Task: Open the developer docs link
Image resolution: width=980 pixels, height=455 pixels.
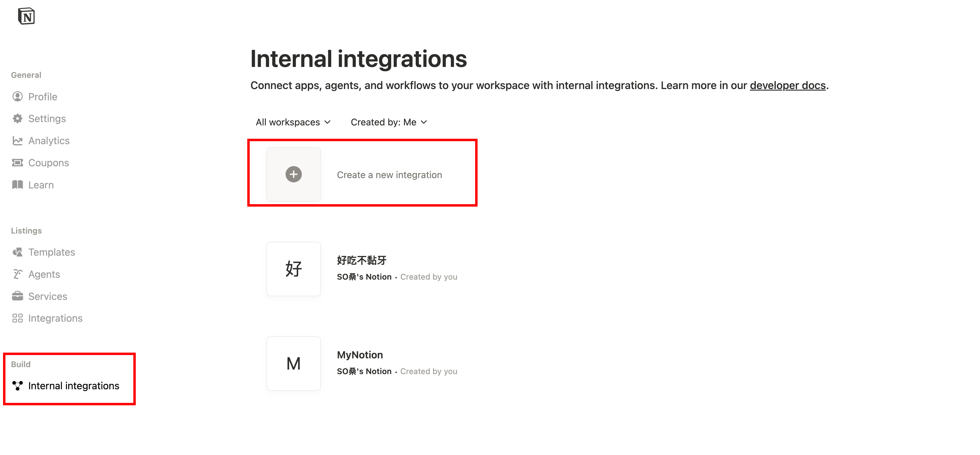Action: [788, 86]
